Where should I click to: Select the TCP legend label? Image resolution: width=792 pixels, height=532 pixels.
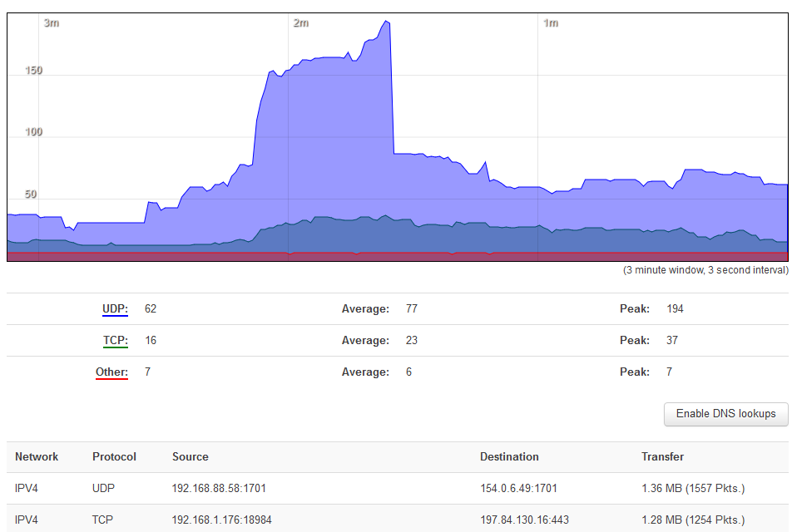click(116, 341)
